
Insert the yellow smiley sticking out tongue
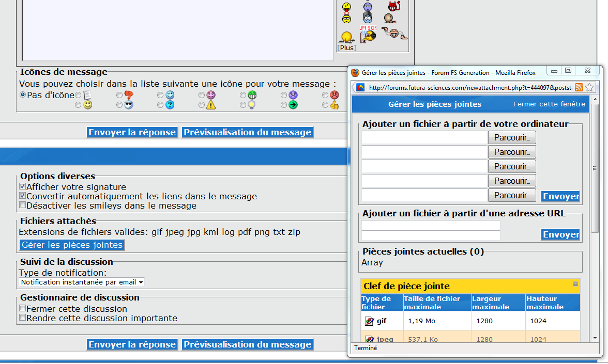pyautogui.click(x=346, y=7)
